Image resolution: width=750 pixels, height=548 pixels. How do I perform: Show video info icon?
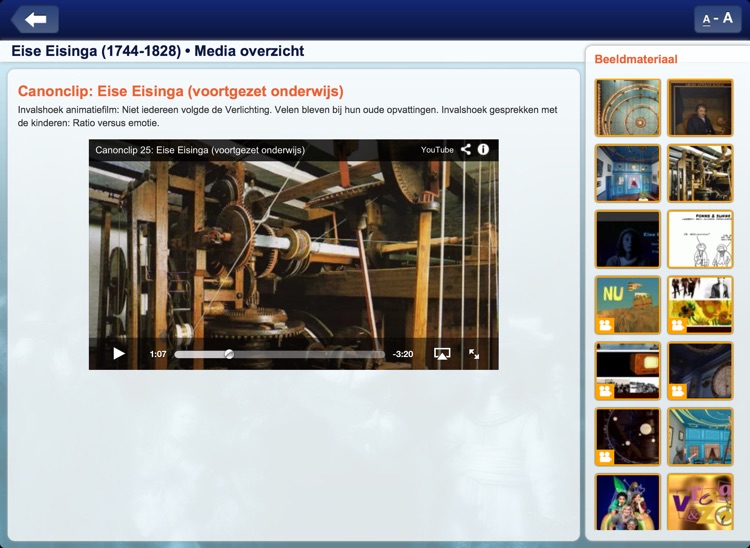coord(483,149)
